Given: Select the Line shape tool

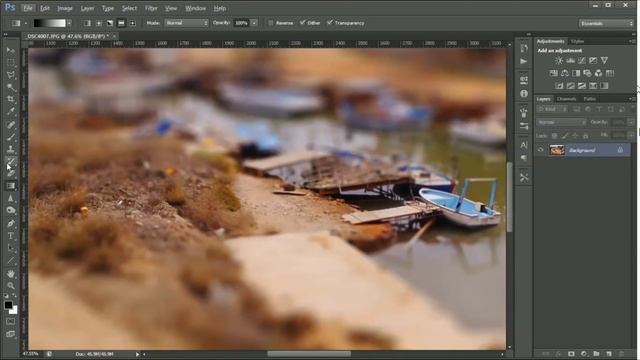Looking at the screenshot, I should click(11, 260).
